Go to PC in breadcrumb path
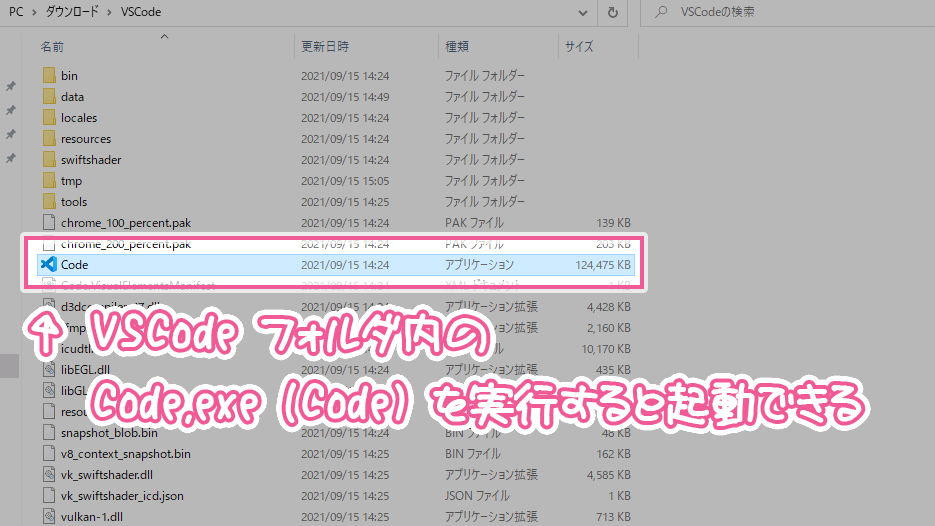The height and width of the screenshot is (526, 935). (x=16, y=12)
